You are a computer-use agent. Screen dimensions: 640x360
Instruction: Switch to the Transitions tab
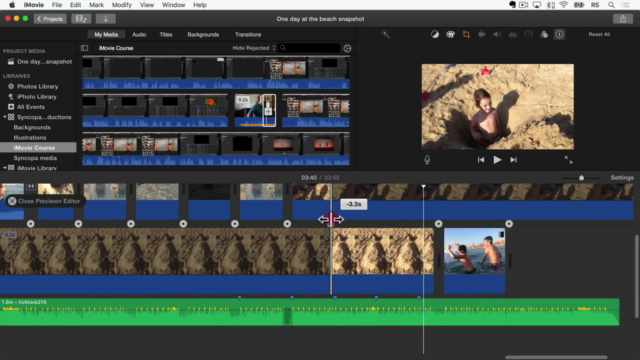coord(248,35)
